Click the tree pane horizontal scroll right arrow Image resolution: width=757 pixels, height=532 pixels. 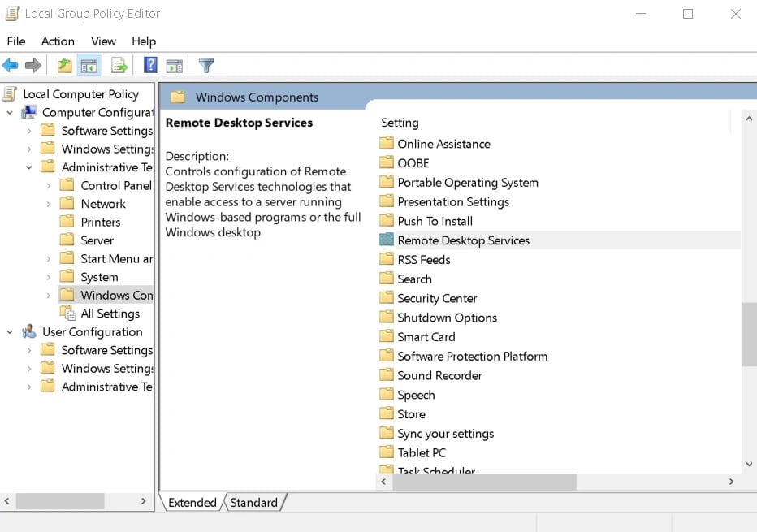(144, 501)
